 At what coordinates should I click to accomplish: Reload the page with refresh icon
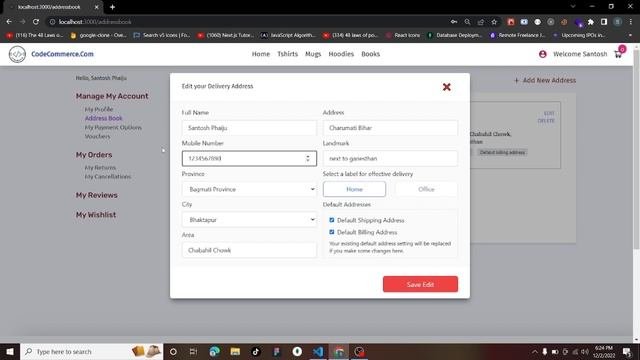(x=36, y=22)
